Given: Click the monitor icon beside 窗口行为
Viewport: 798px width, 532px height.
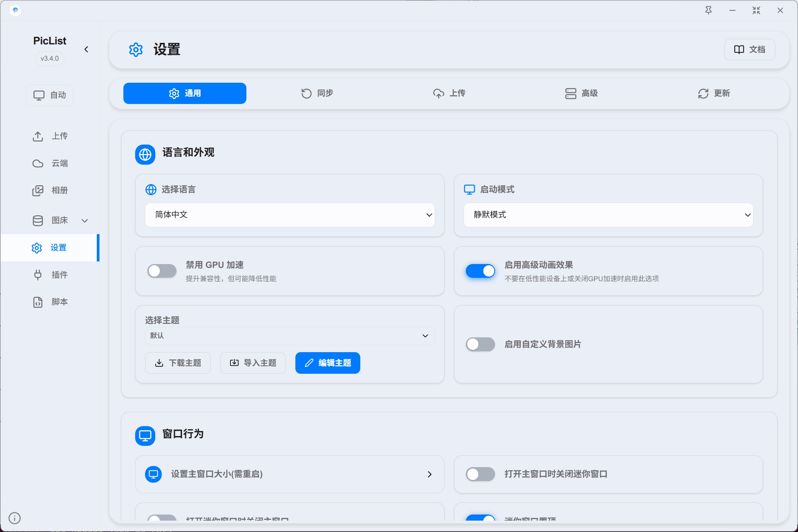Looking at the screenshot, I should click(x=145, y=436).
